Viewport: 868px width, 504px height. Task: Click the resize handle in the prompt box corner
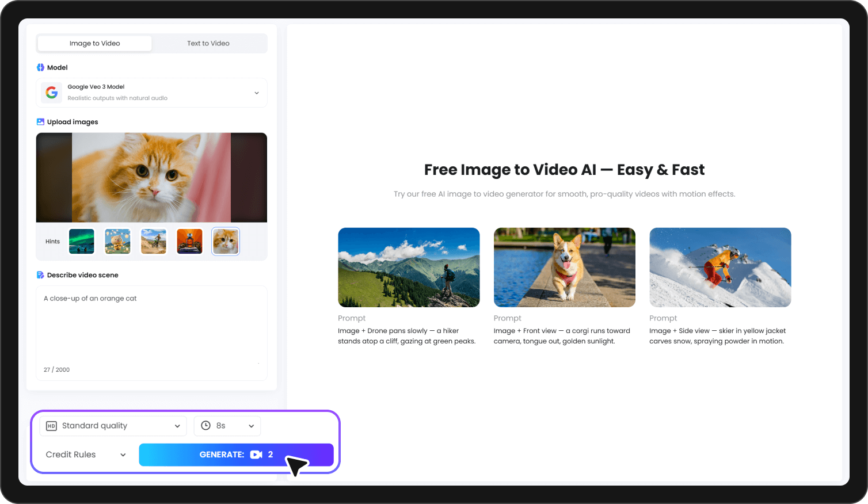point(258,362)
